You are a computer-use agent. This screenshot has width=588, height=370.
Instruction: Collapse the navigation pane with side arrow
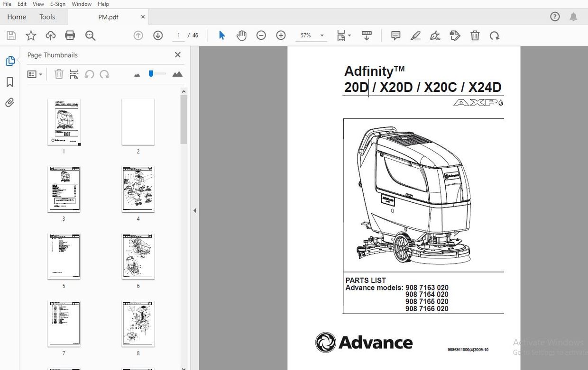point(194,210)
